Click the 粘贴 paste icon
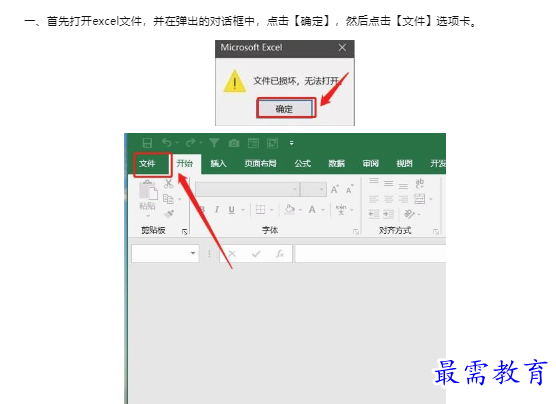 148,191
